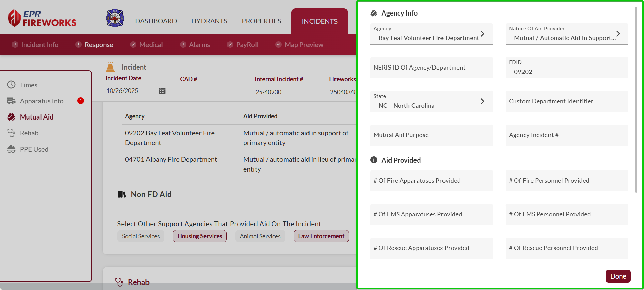Image resolution: width=644 pixels, height=290 pixels.
Task: Switch to the Hydrants tab
Action: [x=209, y=21]
